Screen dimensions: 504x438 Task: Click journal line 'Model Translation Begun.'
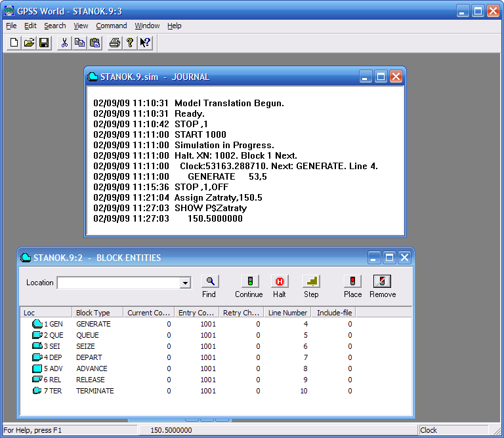(229, 103)
